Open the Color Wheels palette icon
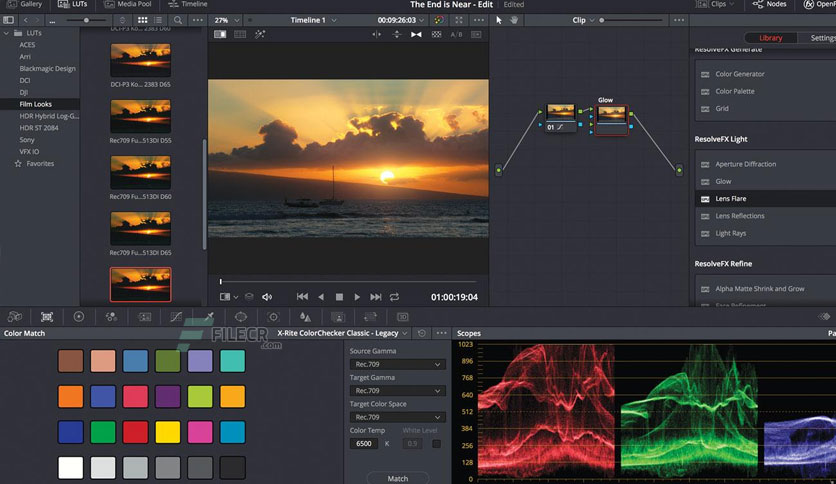 (x=79, y=316)
